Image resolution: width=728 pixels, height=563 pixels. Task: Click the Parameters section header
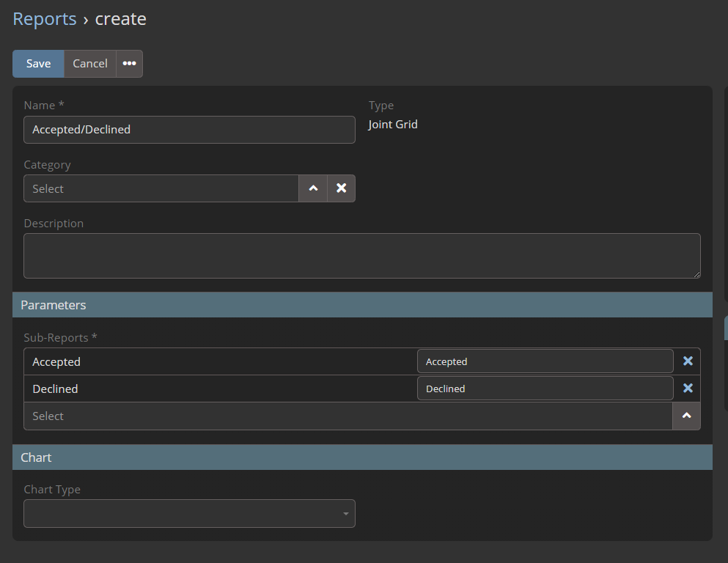(x=362, y=305)
